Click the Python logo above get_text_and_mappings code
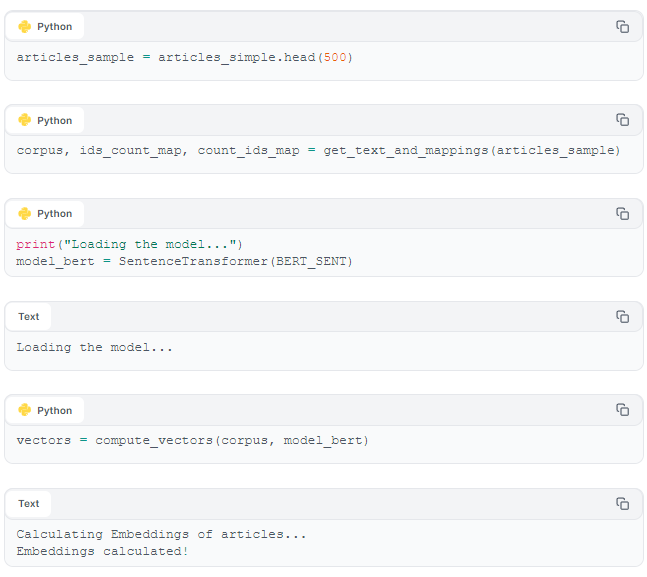This screenshot has height=577, width=647. click(x=25, y=120)
